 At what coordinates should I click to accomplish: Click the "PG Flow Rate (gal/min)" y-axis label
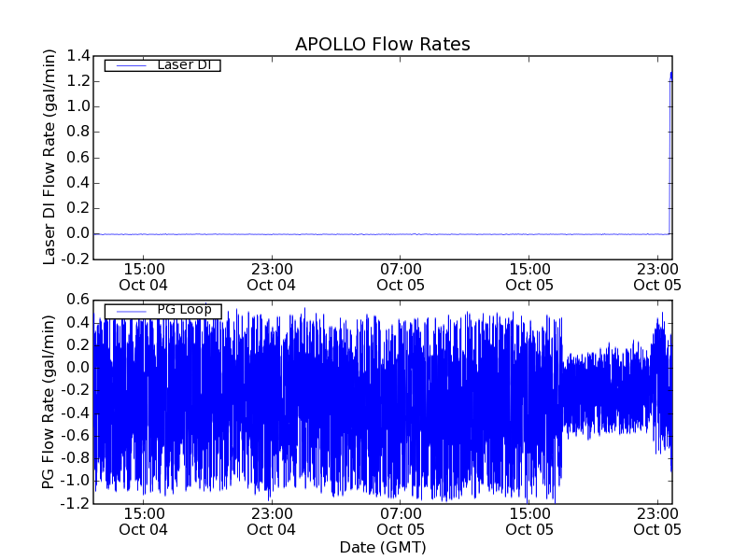click(x=50, y=401)
